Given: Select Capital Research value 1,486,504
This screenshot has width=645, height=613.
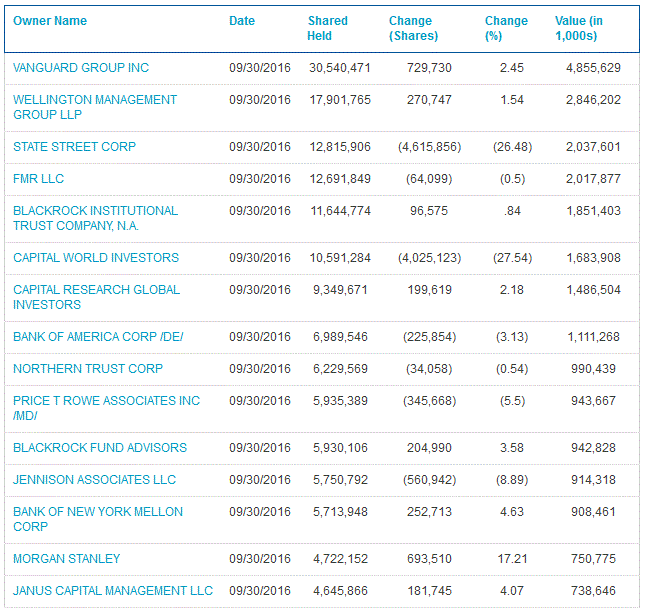Looking at the screenshot, I should 593,290.
